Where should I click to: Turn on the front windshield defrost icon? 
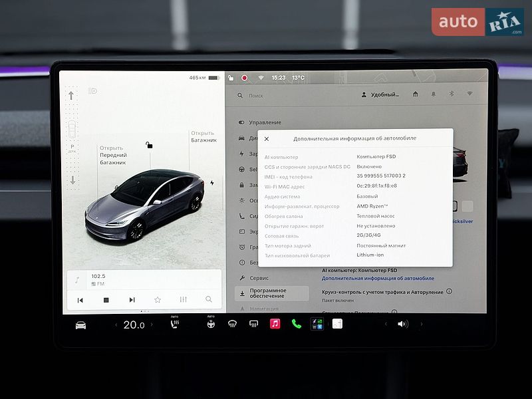232,325
